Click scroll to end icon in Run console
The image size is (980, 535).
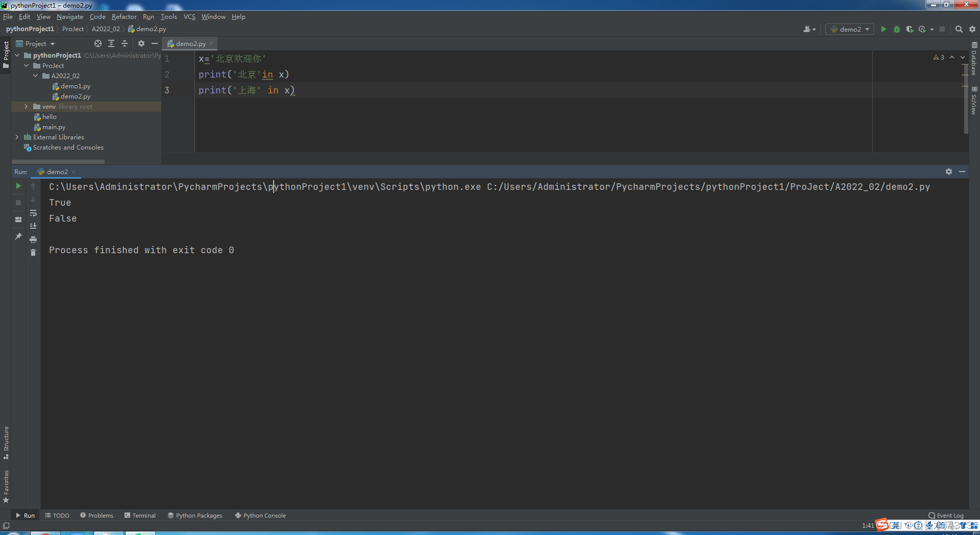33,226
